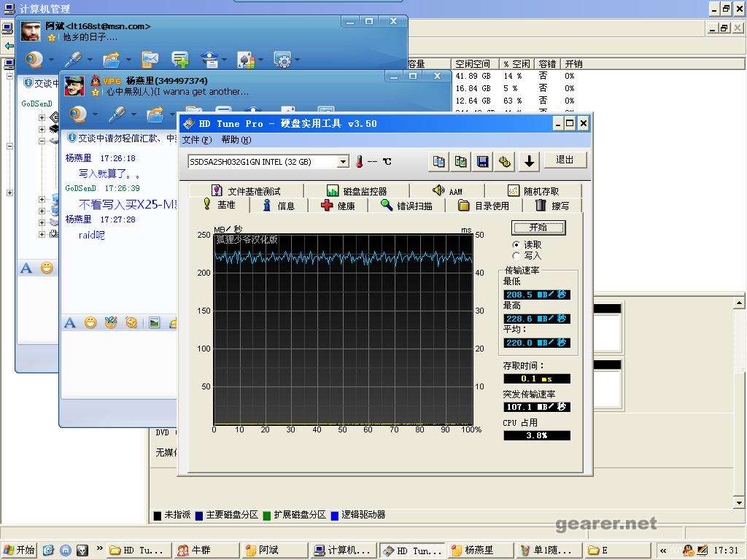Click the nudge/shake face icon in 杨燕里 chat
Viewport: 747px width, 560px height.
click(131, 323)
